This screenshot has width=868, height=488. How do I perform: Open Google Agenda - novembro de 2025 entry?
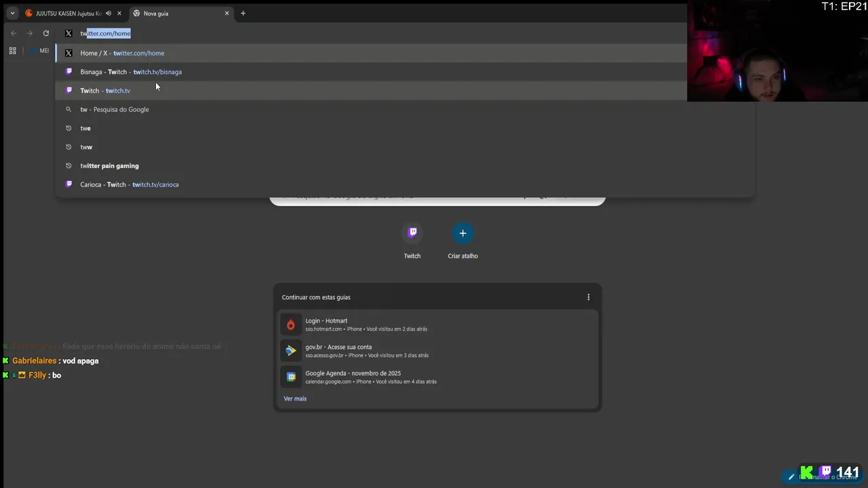pos(437,377)
